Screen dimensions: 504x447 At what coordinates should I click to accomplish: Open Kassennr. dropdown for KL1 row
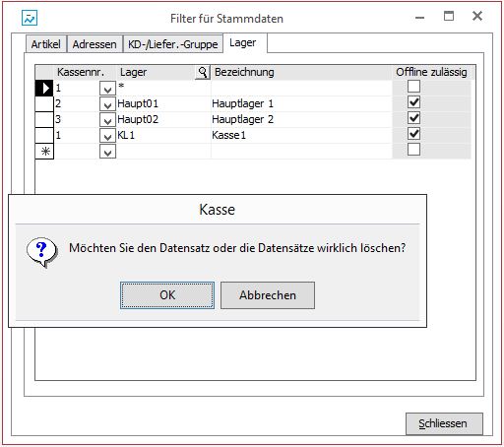click(107, 136)
